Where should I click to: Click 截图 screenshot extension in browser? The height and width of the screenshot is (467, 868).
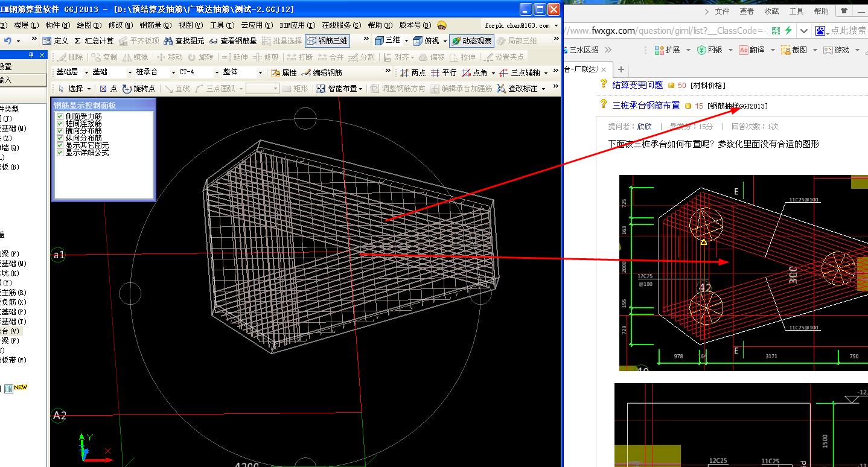pos(794,50)
